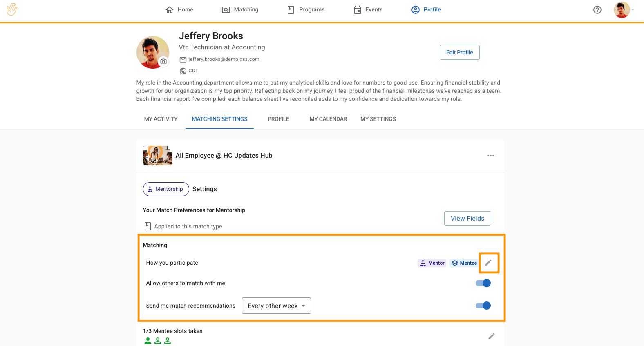Viewport: 644px width, 346px height.
Task: Click the Mentor role badge
Action: tap(432, 263)
